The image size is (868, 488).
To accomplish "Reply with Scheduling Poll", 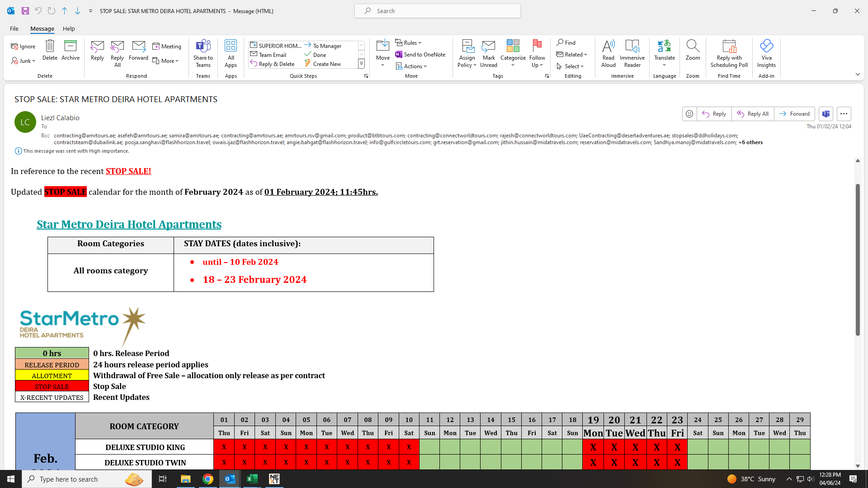I will click(x=729, y=53).
